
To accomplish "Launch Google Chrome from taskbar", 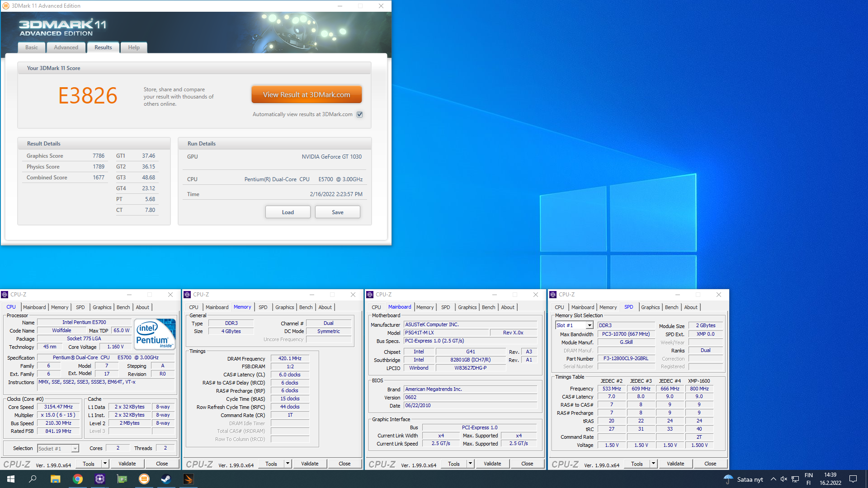I will [x=78, y=479].
